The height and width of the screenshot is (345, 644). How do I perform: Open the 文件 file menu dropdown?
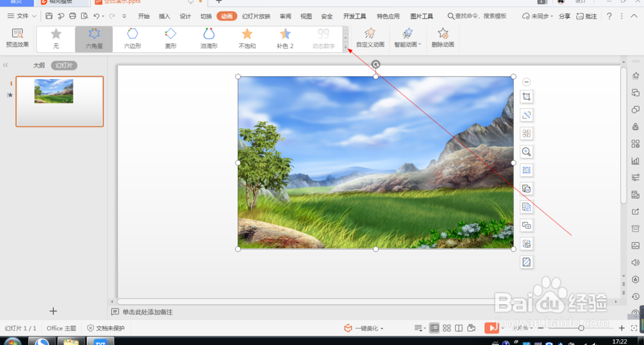pos(22,16)
